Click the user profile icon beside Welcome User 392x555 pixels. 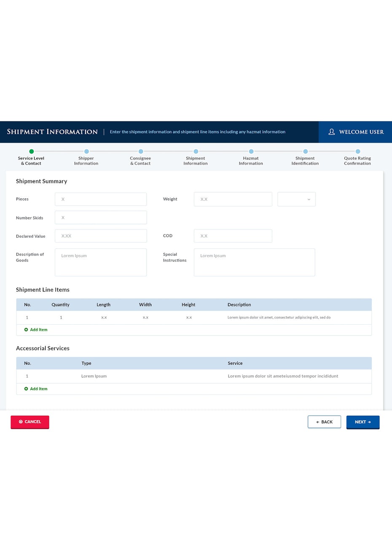[x=332, y=132]
